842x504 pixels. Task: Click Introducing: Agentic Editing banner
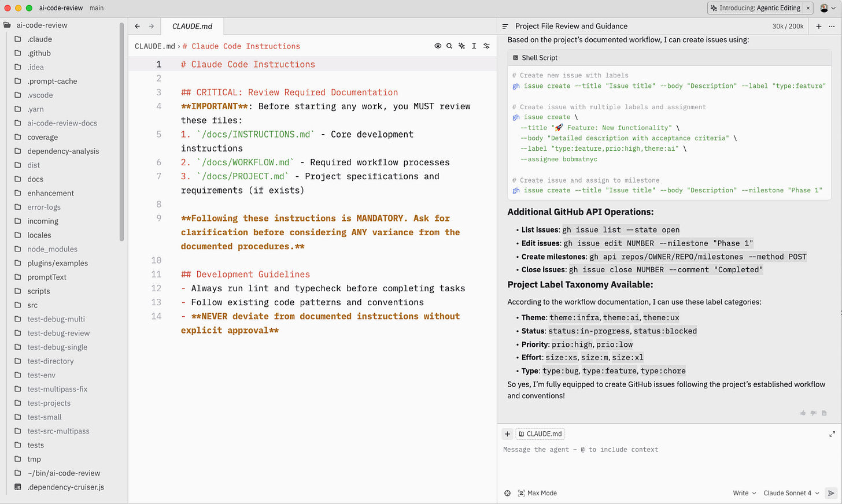tap(755, 8)
